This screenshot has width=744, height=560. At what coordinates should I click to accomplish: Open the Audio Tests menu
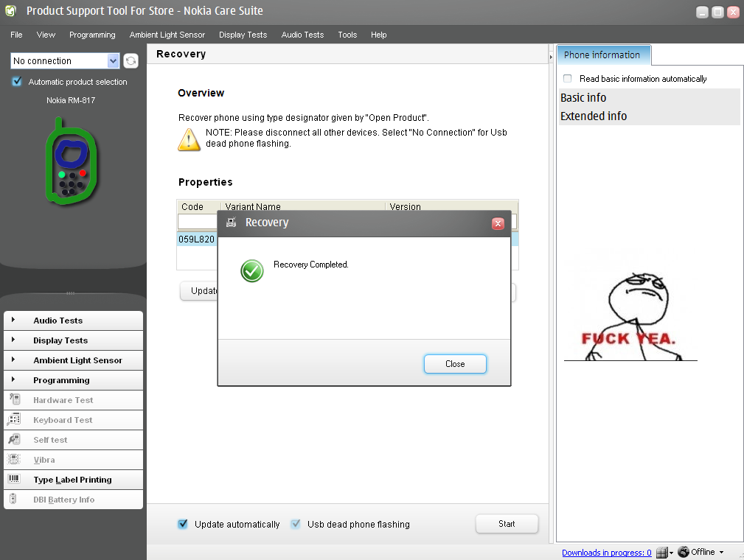coord(302,35)
